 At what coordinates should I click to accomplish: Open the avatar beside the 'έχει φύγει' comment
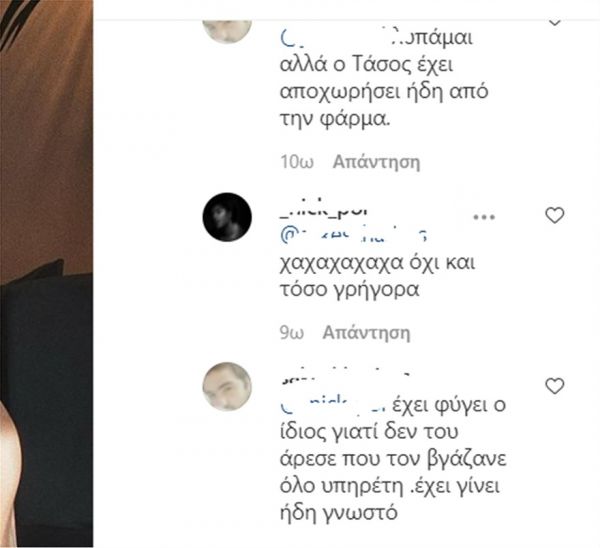pos(227,386)
